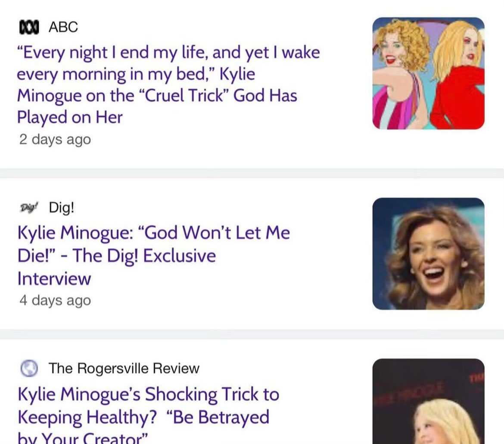The image size is (504, 444).
Task: Click the Dig! source logo icon
Action: point(29,207)
